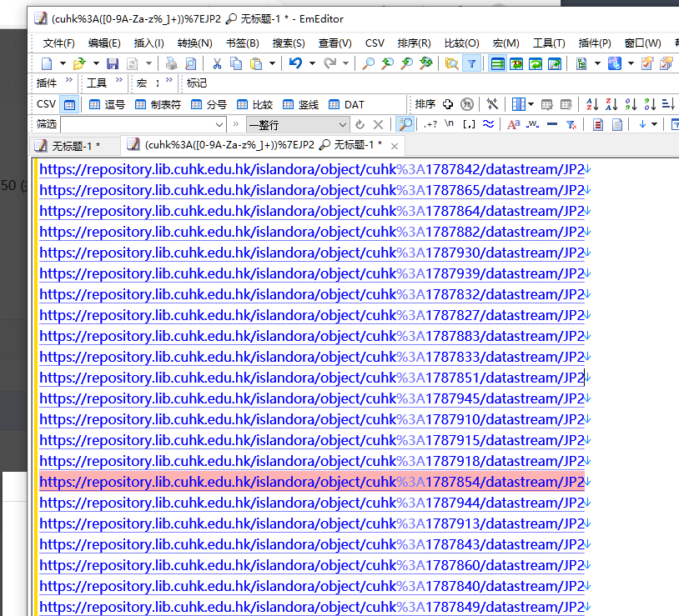Expand the Undo history dropdown arrow
Image resolution: width=679 pixels, height=616 pixels.
pos(312,64)
